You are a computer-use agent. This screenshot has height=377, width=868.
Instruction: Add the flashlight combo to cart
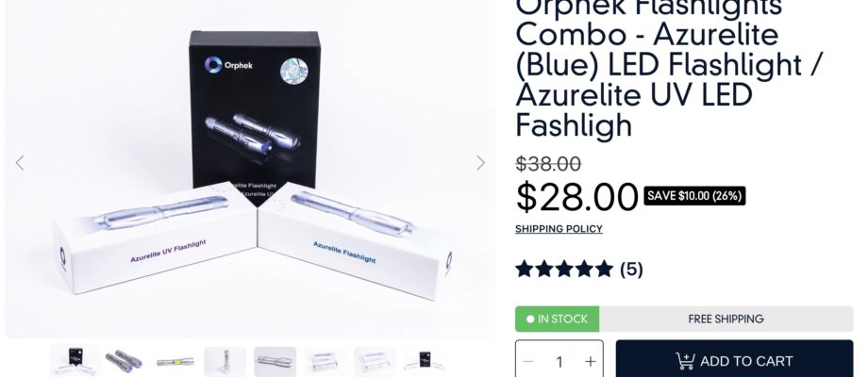point(734,360)
